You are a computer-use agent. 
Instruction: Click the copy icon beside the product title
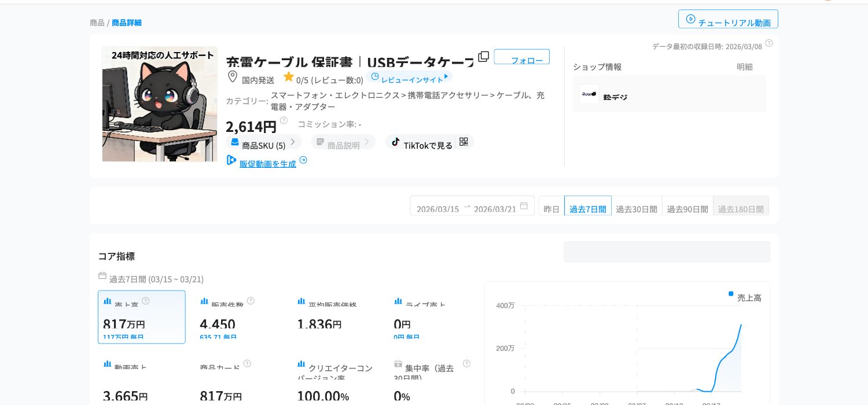click(484, 57)
